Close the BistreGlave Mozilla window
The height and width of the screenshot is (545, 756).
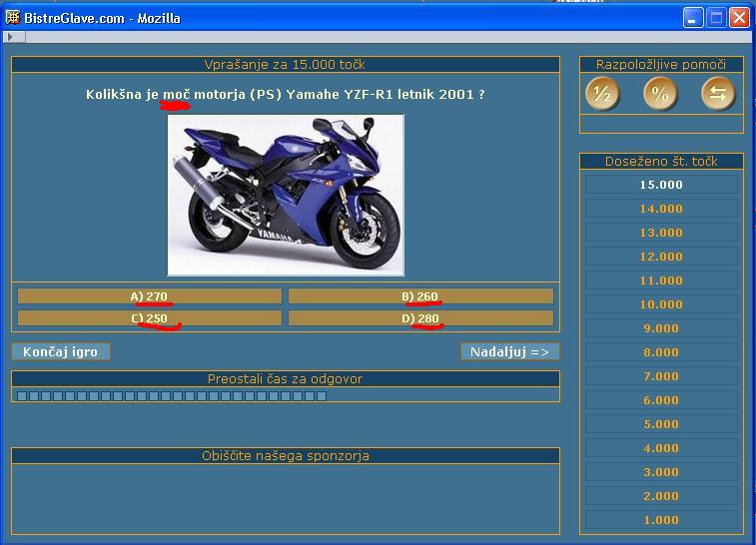tap(739, 18)
